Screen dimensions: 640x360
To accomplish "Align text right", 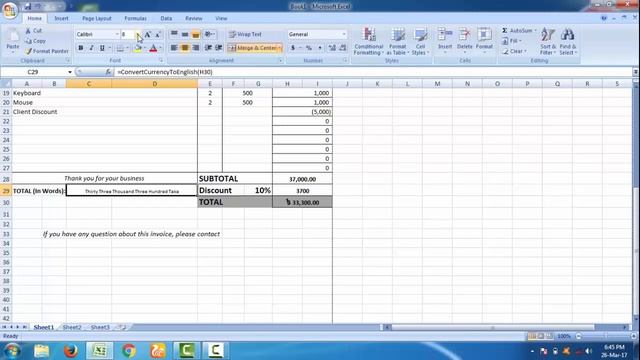I will pos(196,48).
